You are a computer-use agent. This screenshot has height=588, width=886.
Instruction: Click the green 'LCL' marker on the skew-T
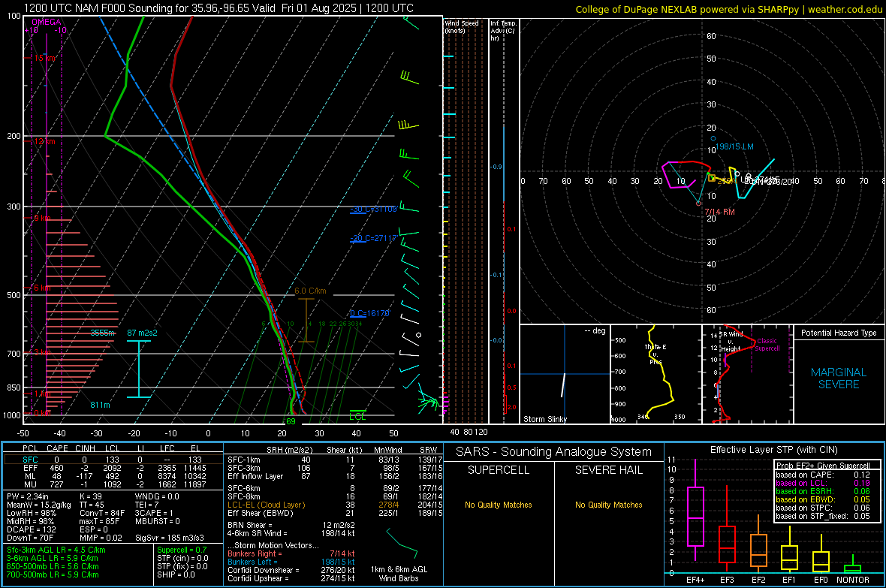[357, 416]
